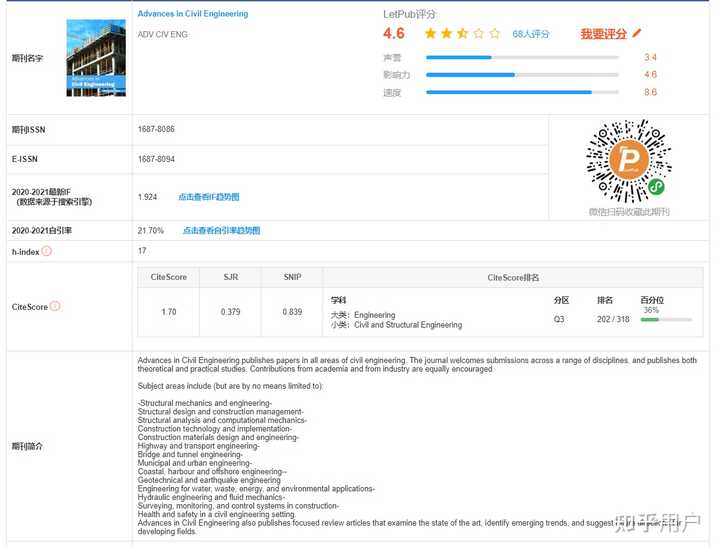720x547 pixels.
Task: Click the journal cover thumbnail
Action: tap(96, 58)
